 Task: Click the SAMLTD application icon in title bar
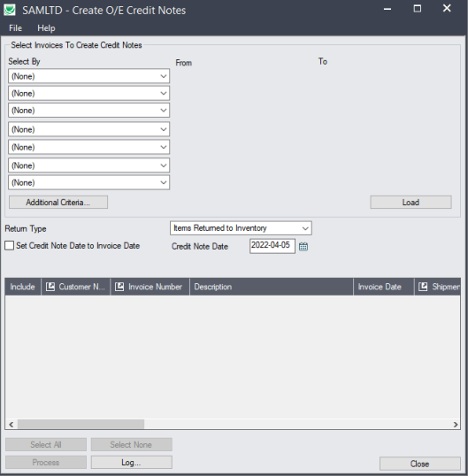coord(10,10)
